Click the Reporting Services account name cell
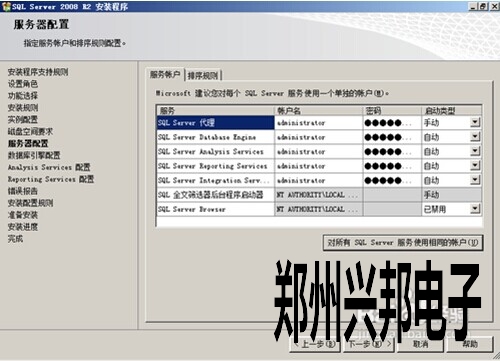 pos(319,166)
